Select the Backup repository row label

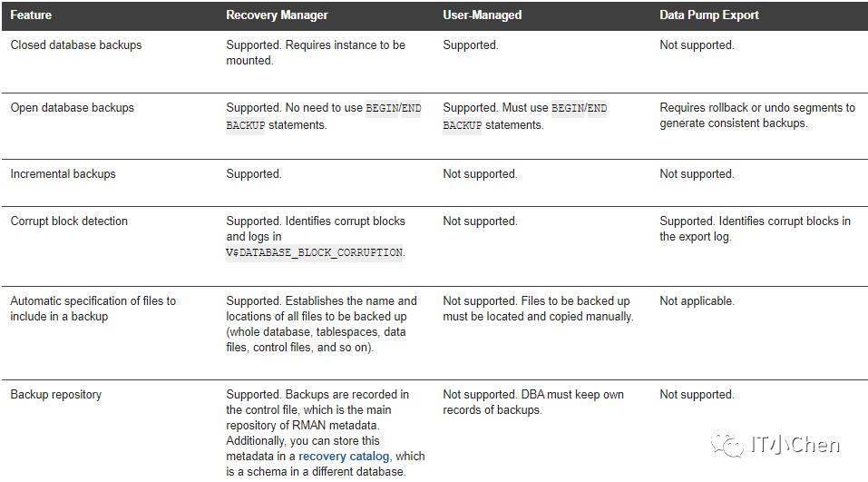point(56,394)
